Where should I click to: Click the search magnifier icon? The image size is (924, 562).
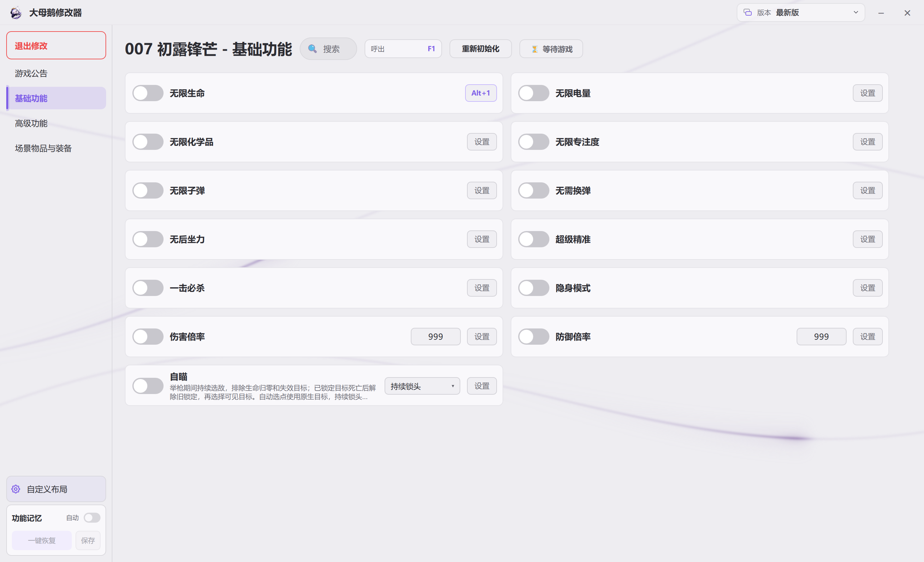312,49
